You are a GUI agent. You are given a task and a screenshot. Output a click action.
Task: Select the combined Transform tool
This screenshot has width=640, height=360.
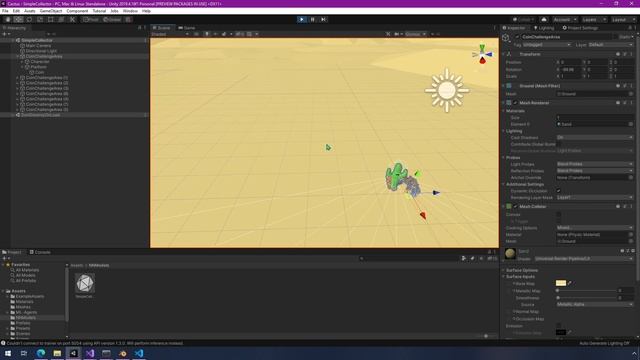[x=61, y=19]
